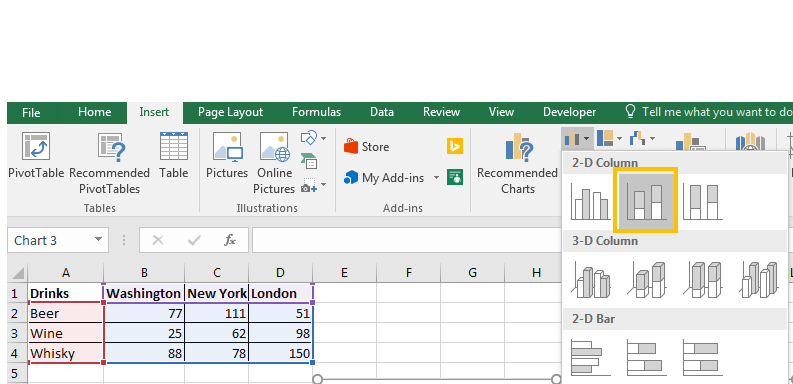This screenshot has height=384, width=793.
Task: Open the People Graph add-in
Action: tap(455, 178)
